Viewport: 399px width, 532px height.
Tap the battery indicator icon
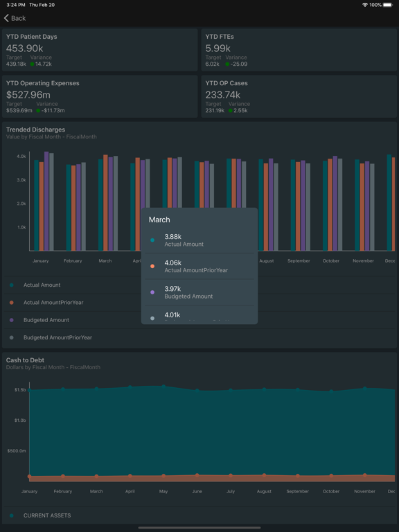388,5
